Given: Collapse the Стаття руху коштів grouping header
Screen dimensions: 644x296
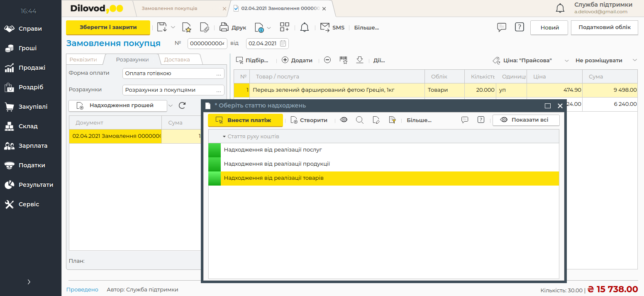Looking at the screenshot, I should point(224,136).
